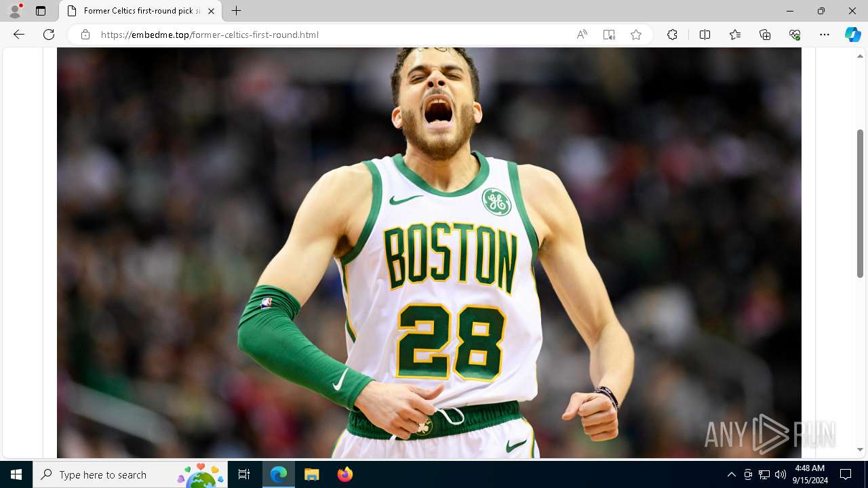The image size is (868, 488).
Task: Click the vertical scrollbar thumb
Action: coord(861,203)
